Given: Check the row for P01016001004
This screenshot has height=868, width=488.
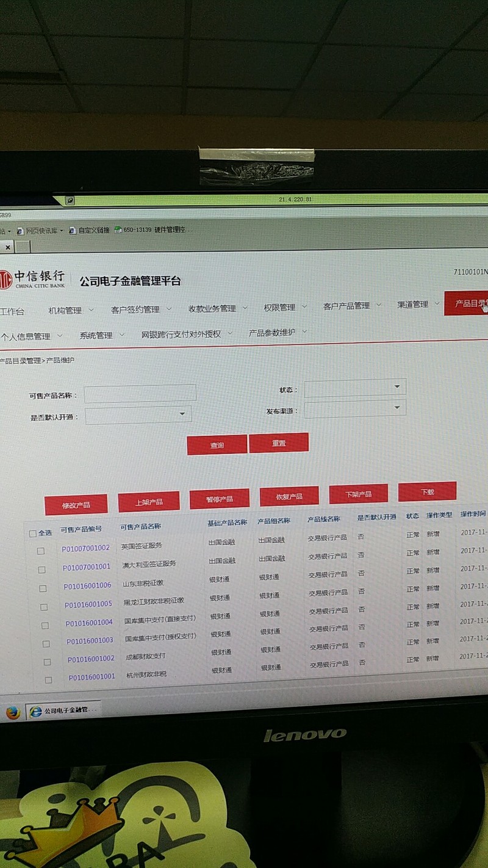Looking at the screenshot, I should click(x=45, y=626).
